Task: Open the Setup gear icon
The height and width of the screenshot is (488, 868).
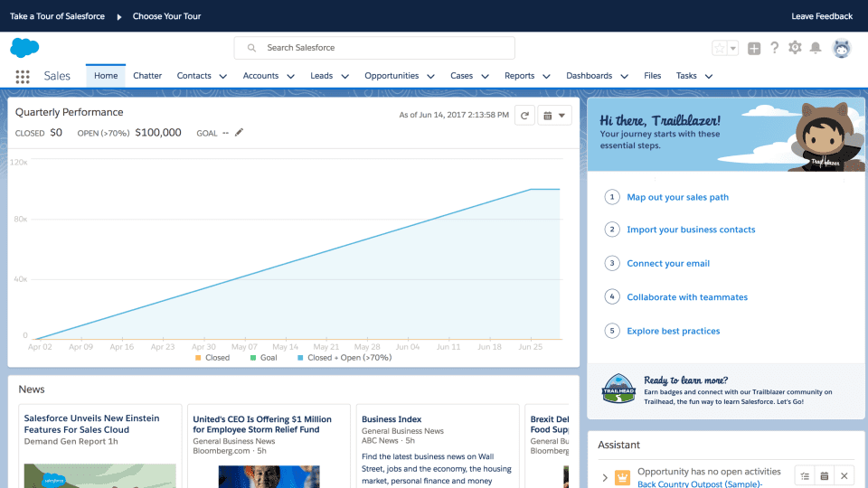Action: (795, 48)
